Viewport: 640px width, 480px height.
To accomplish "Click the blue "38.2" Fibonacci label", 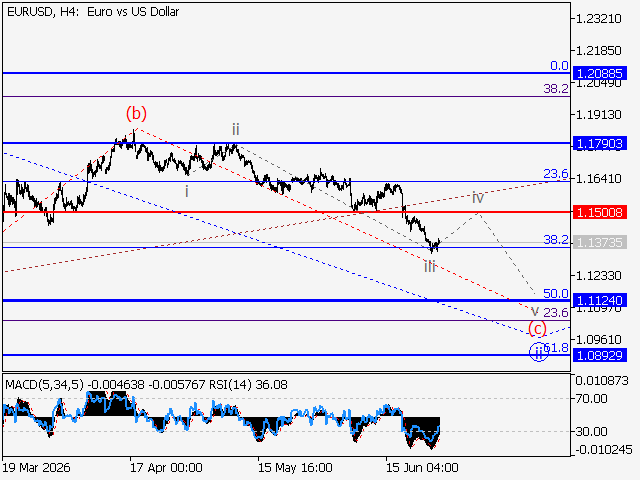I will coord(556,240).
